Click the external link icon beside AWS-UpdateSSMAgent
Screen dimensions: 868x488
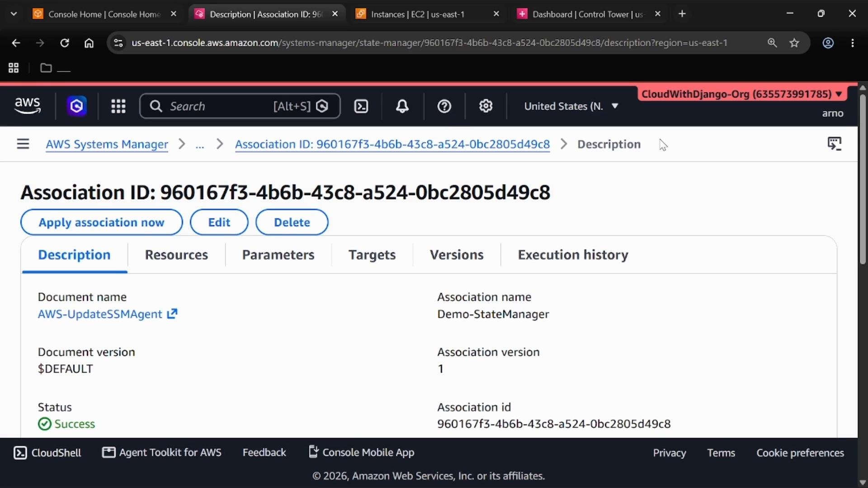172,314
